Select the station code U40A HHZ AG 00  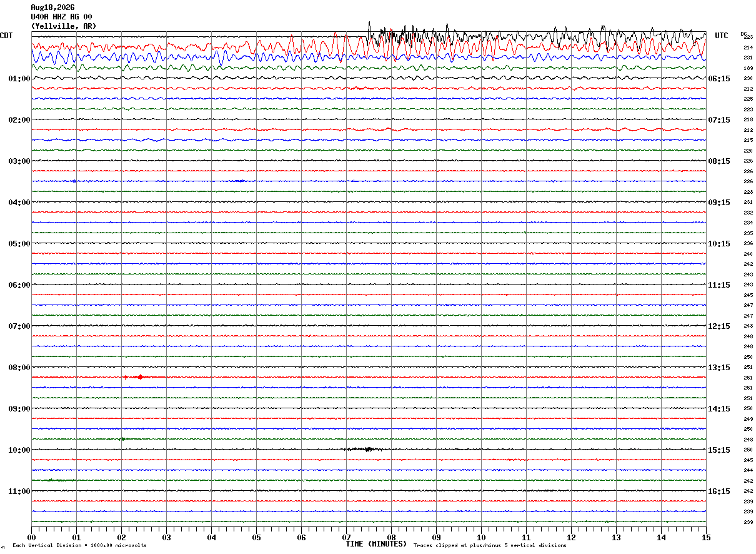61,17
